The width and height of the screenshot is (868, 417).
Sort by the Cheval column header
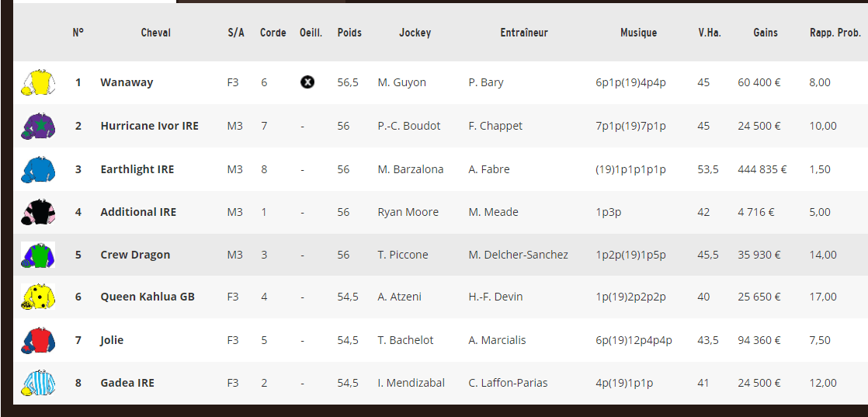pyautogui.click(x=155, y=33)
